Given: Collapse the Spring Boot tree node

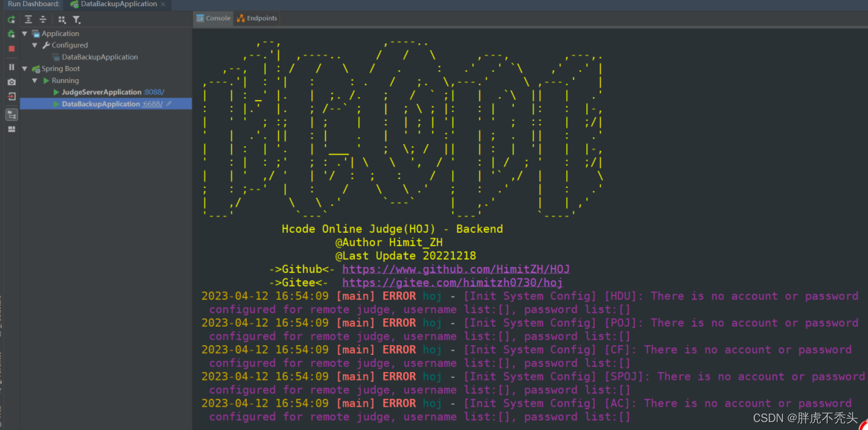Looking at the screenshot, I should point(24,68).
